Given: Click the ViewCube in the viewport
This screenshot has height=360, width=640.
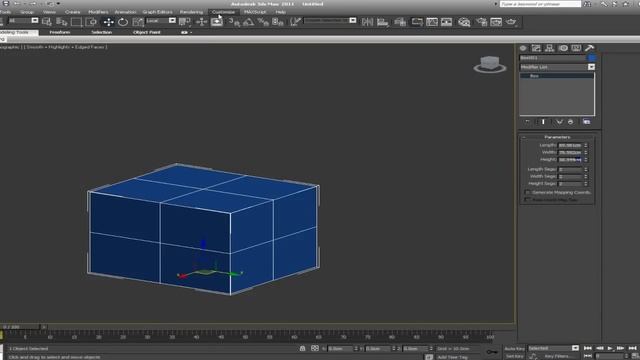Looking at the screenshot, I should point(490,64).
